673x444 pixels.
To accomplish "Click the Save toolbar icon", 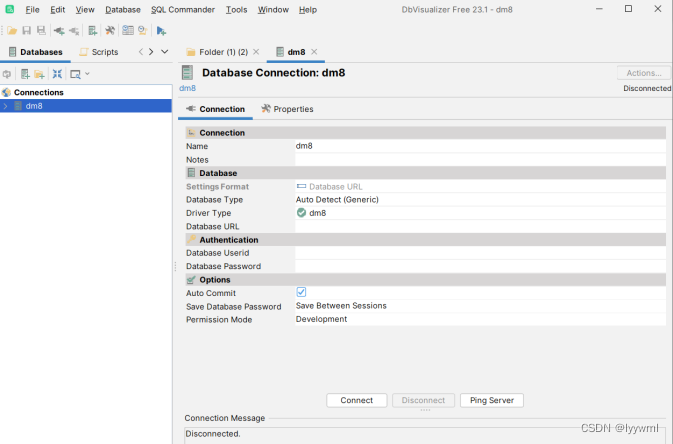I will 27,30.
